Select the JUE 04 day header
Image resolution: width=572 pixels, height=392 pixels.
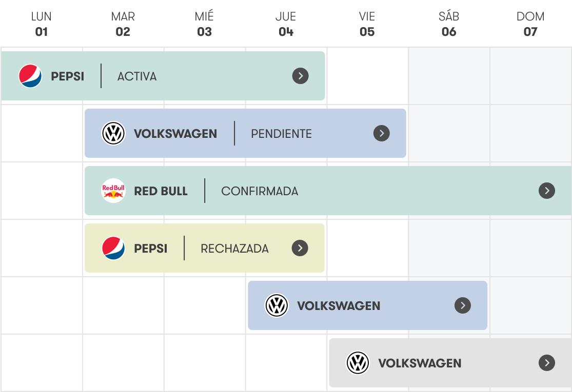pos(286,24)
